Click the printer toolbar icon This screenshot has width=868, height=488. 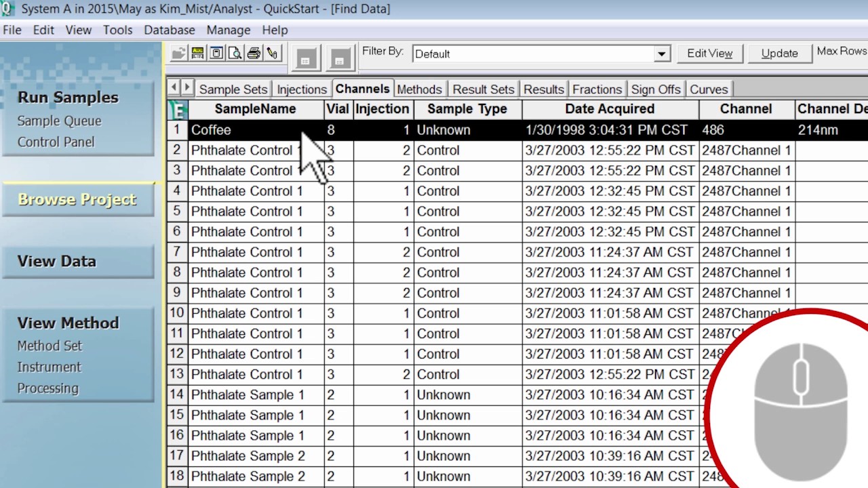click(254, 53)
